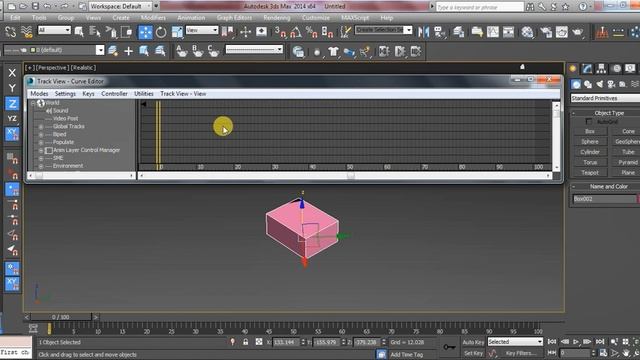Click the Undo arrow icon
The height and width of the screenshot is (360, 640).
47,6
